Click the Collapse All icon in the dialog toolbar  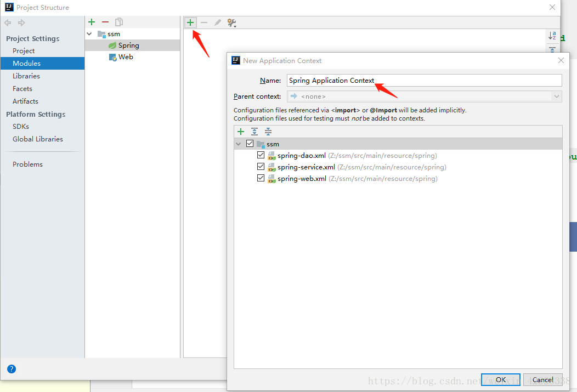[x=268, y=132]
